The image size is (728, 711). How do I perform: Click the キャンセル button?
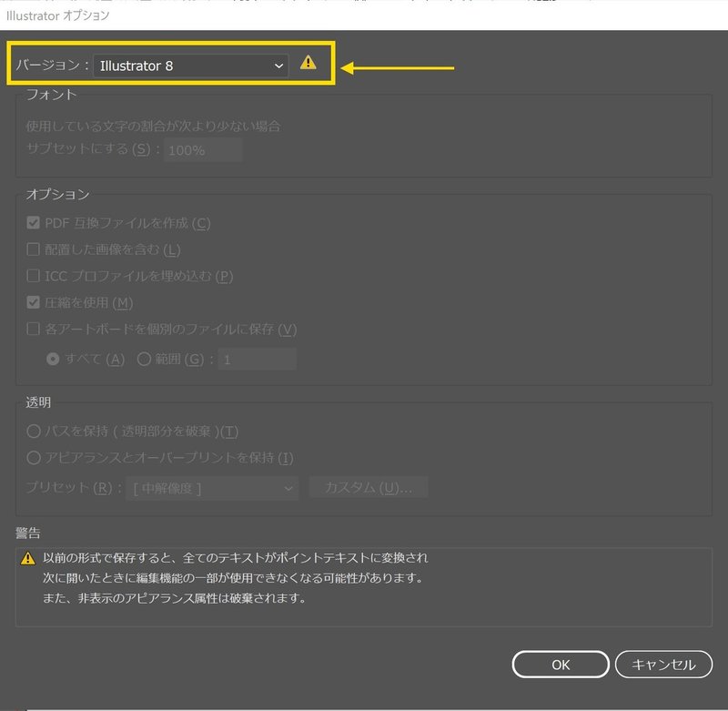[x=663, y=665]
